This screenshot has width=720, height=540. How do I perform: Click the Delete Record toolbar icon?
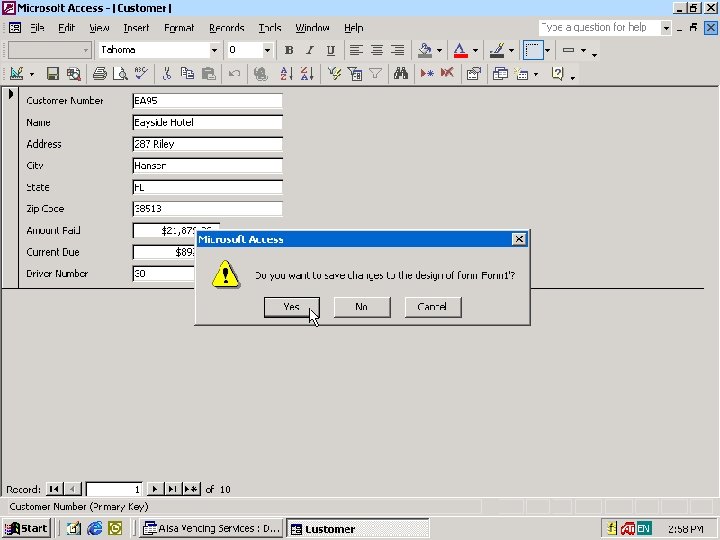coord(447,73)
